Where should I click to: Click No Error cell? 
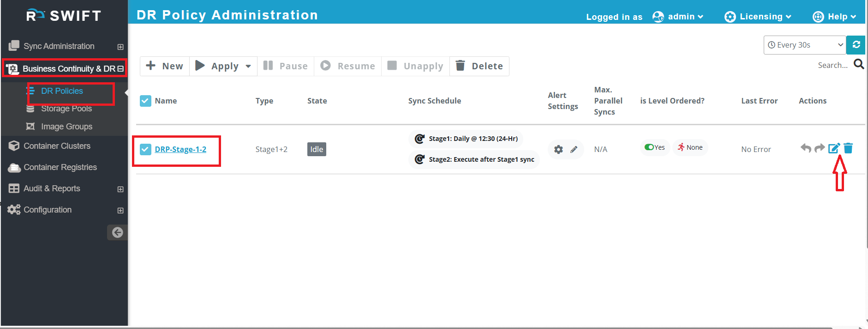756,149
